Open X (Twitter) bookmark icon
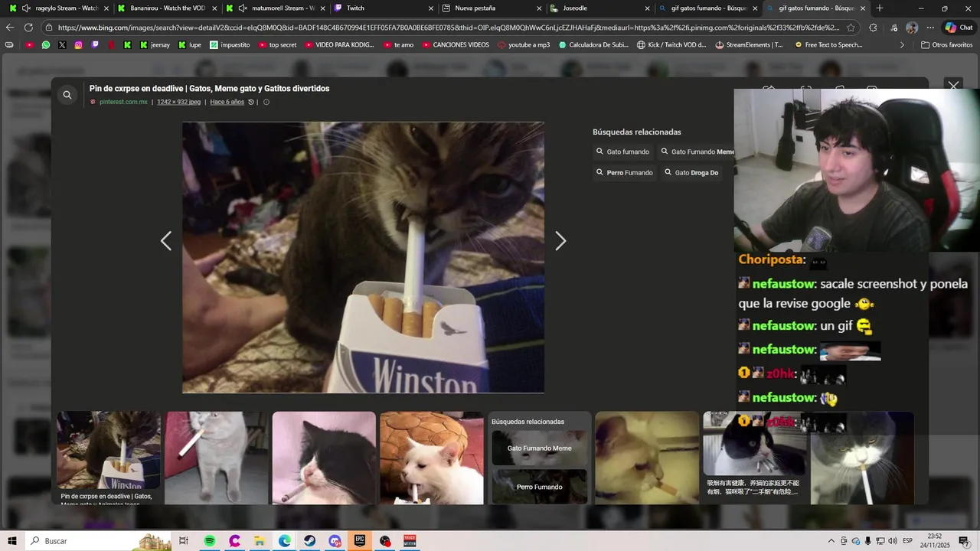This screenshot has width=980, height=551. coord(62,45)
